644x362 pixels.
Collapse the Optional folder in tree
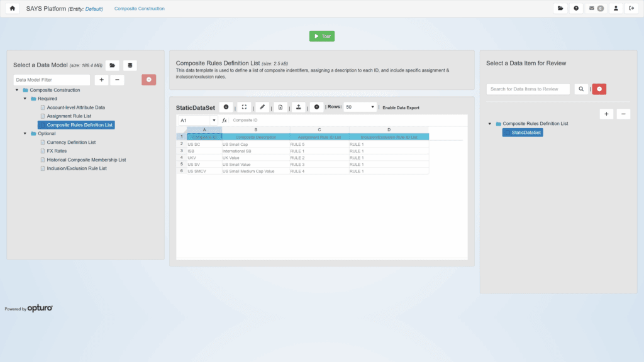click(26, 133)
